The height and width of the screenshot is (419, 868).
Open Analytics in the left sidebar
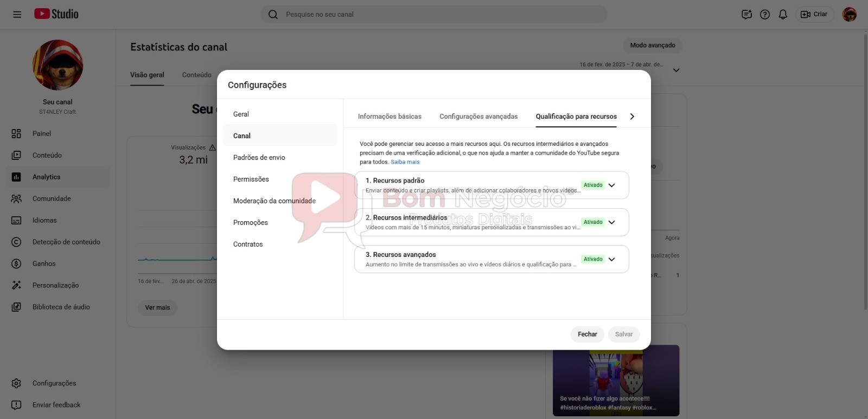coord(47,177)
